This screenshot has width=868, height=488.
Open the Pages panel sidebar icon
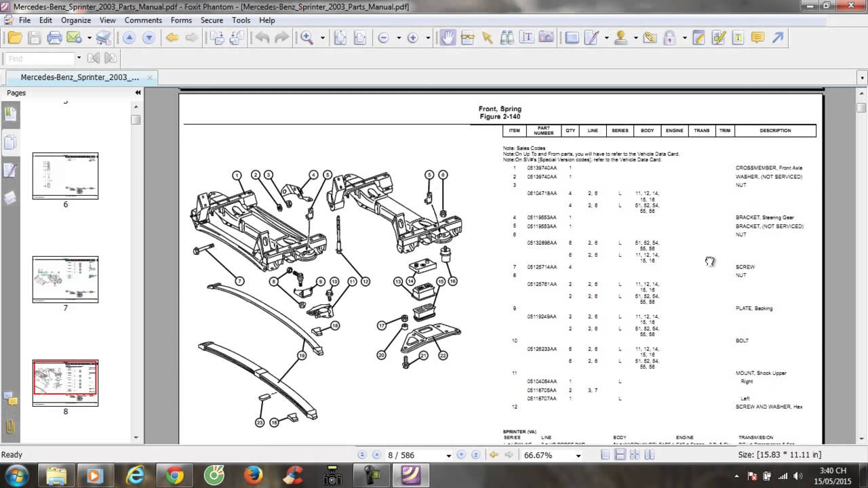(10, 142)
